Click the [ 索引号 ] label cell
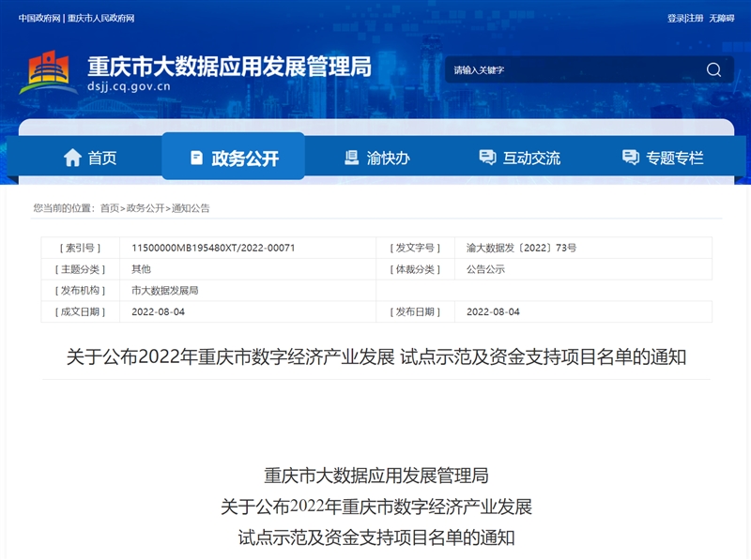The image size is (751, 560). coord(80,248)
